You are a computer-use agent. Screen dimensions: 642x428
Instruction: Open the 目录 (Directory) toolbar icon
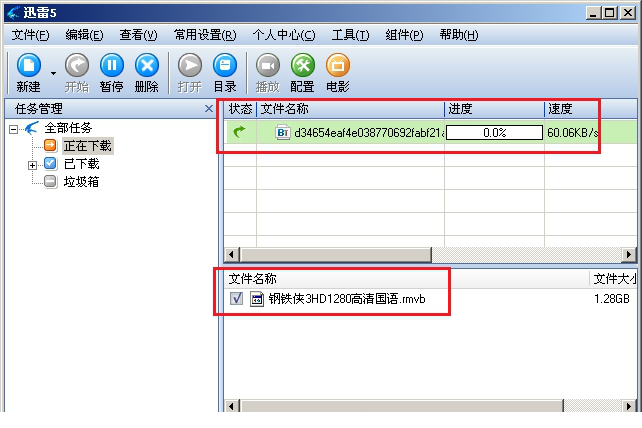coord(225,66)
